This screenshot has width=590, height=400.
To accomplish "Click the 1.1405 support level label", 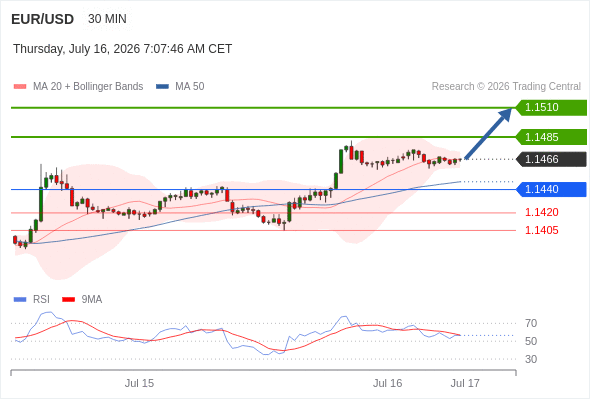I will [x=541, y=230].
